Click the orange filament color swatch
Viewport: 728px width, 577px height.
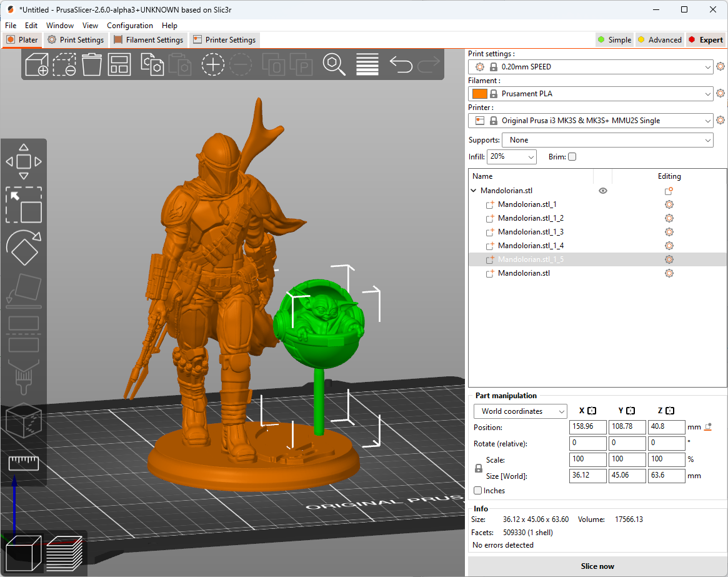pyautogui.click(x=480, y=94)
